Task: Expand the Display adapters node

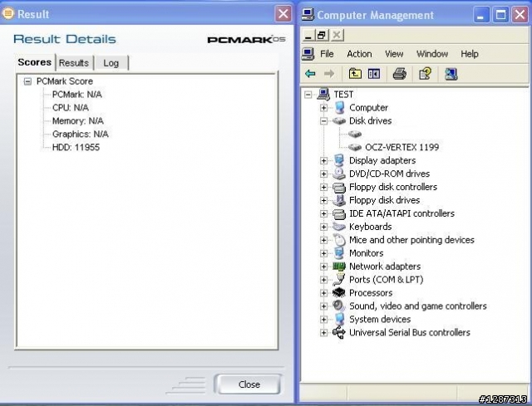Action: tap(323, 160)
